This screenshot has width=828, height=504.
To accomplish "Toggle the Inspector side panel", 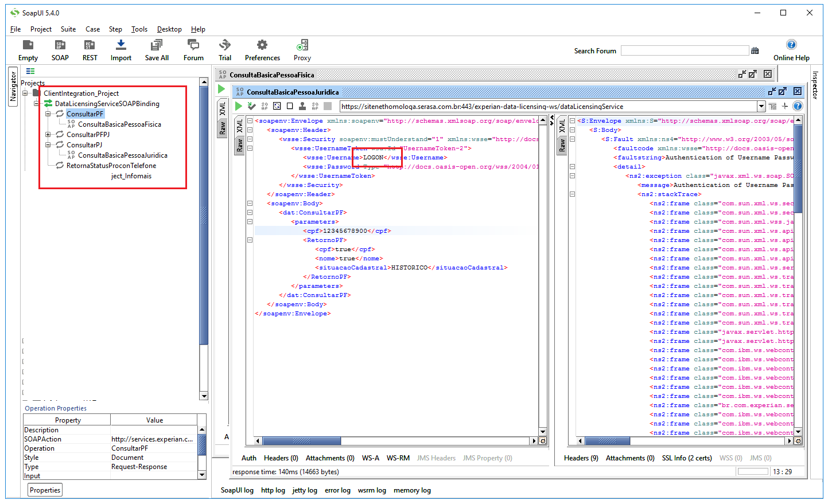I will [815, 84].
